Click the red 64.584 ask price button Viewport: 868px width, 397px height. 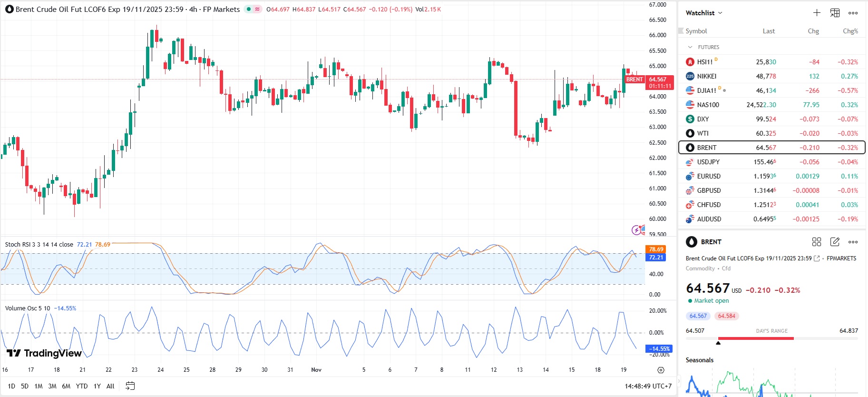click(x=726, y=316)
